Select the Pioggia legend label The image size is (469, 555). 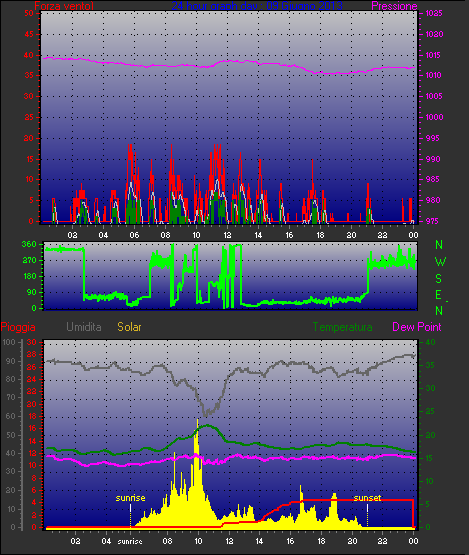point(18,327)
